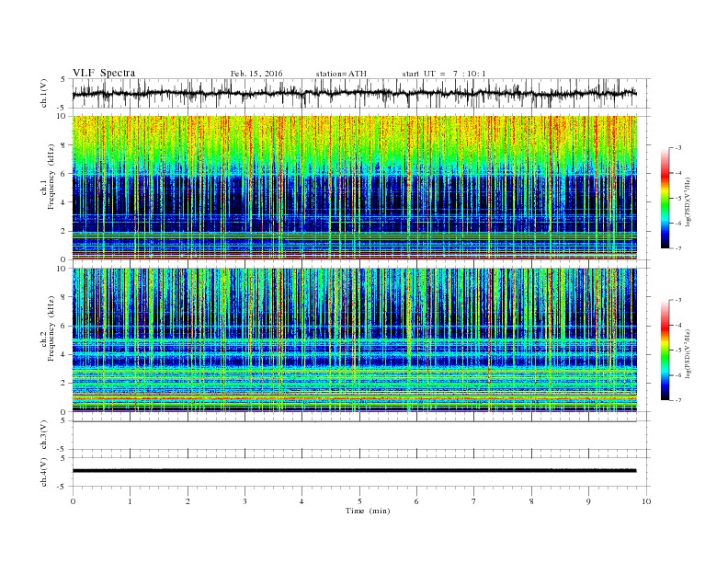Click the "4" kHz tick of ch.1 spectrogram
The image size is (728, 563).
pos(63,202)
